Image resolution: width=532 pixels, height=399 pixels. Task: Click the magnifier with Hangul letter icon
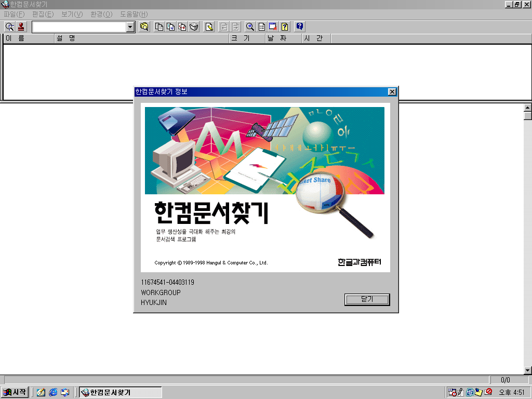tap(250, 27)
